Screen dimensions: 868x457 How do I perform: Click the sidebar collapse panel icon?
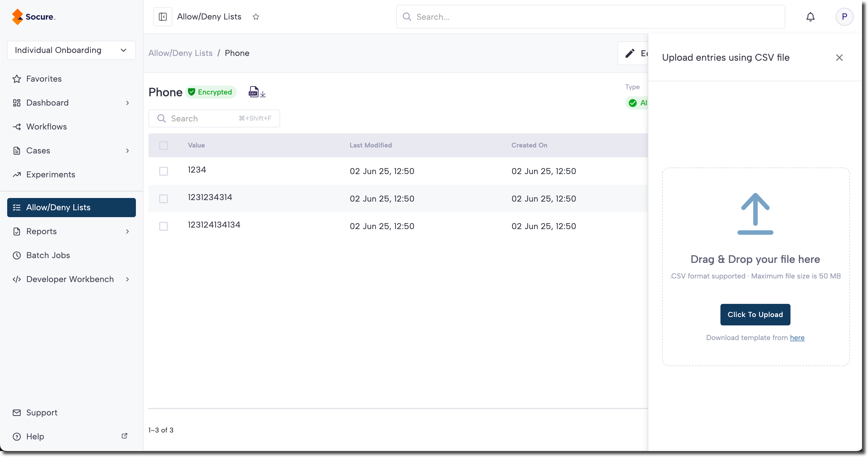pyautogui.click(x=163, y=17)
